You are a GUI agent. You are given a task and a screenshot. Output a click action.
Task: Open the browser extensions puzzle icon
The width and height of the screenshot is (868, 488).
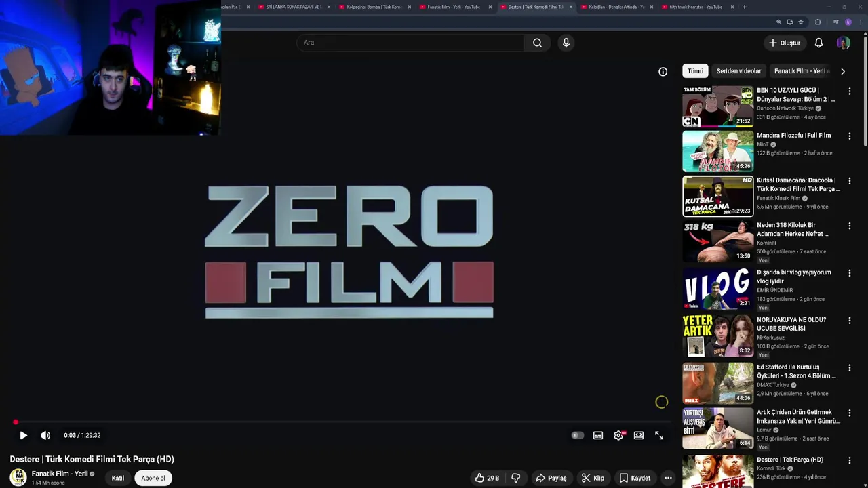[x=818, y=22]
